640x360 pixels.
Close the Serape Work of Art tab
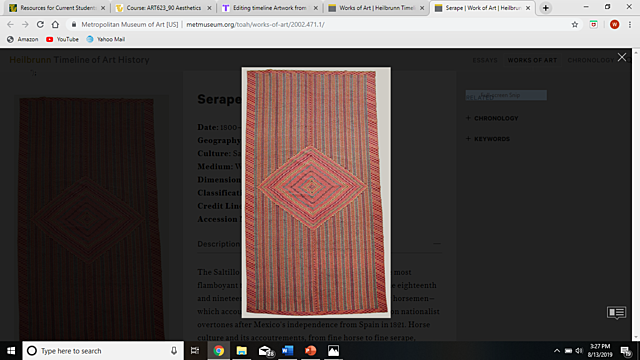[528, 8]
